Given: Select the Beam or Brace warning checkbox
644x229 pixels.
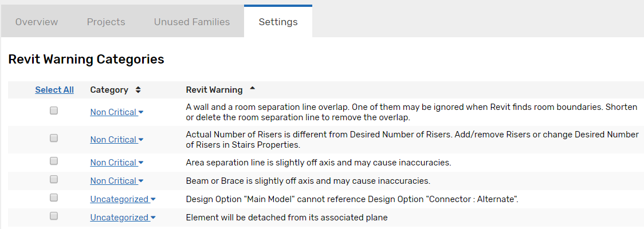Looking at the screenshot, I should [54, 179].
